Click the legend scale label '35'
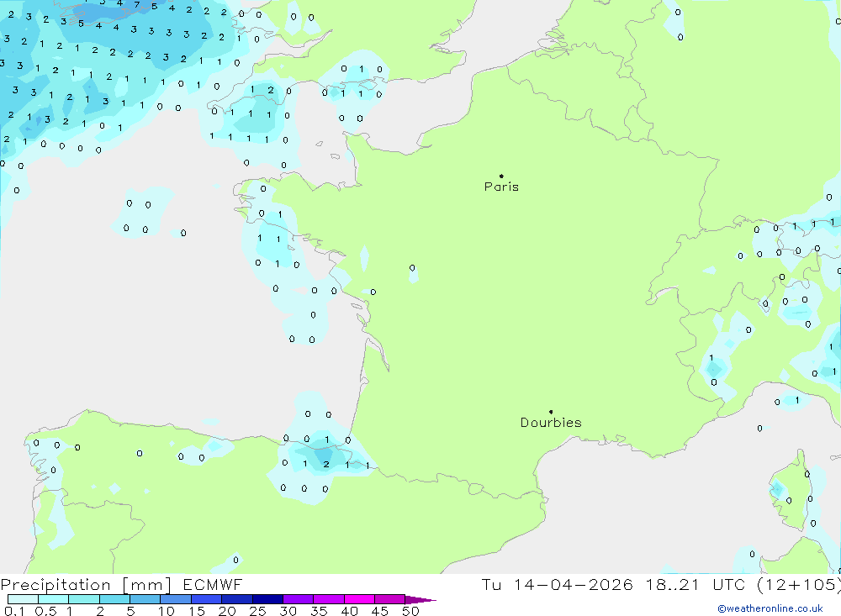The image size is (841, 616). point(319,611)
